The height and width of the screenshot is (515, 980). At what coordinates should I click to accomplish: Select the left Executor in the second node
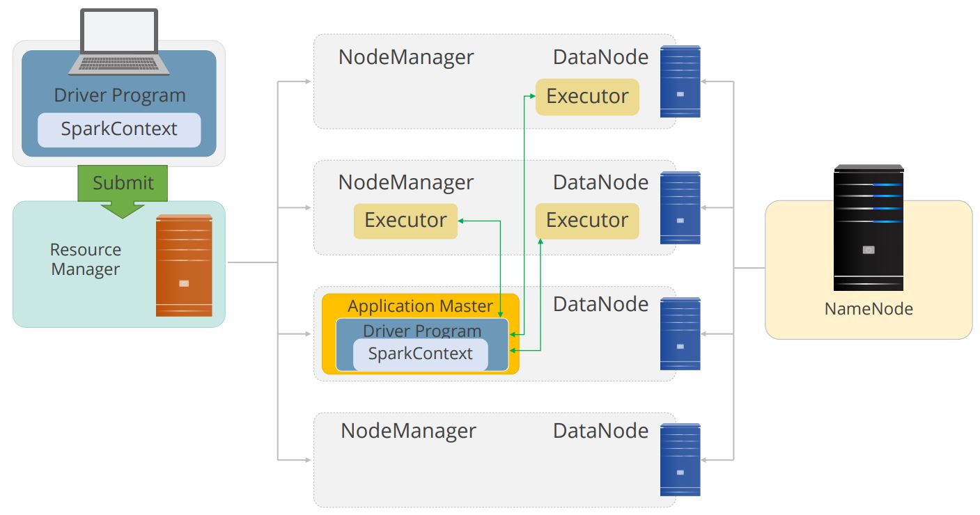[x=405, y=221]
